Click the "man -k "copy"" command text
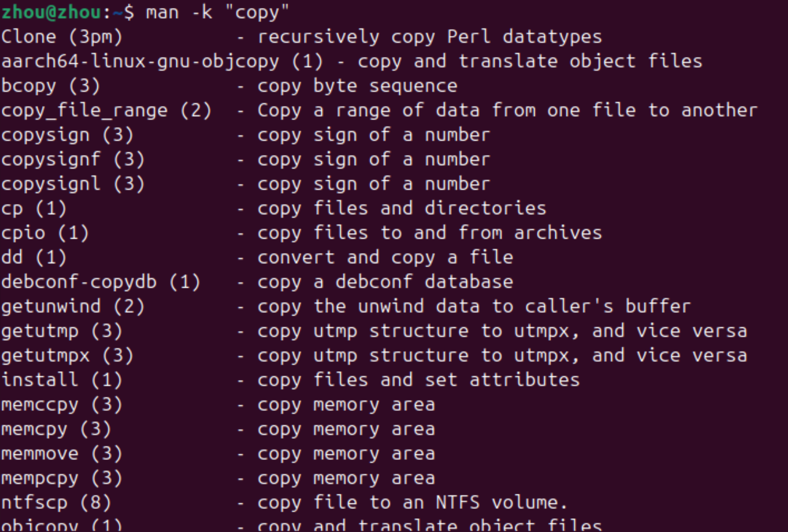This screenshot has height=532, width=788. click(x=217, y=12)
